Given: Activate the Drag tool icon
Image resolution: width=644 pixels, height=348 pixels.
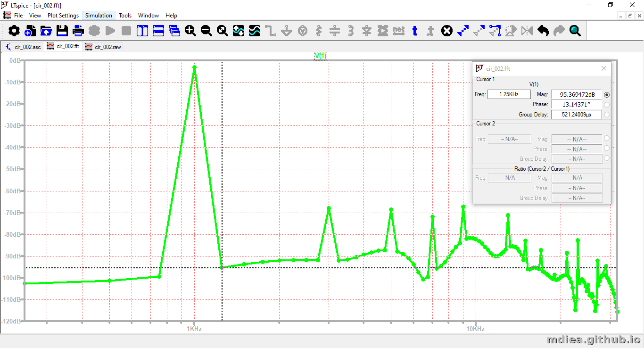Looking at the screenshot, I should click(x=495, y=31).
